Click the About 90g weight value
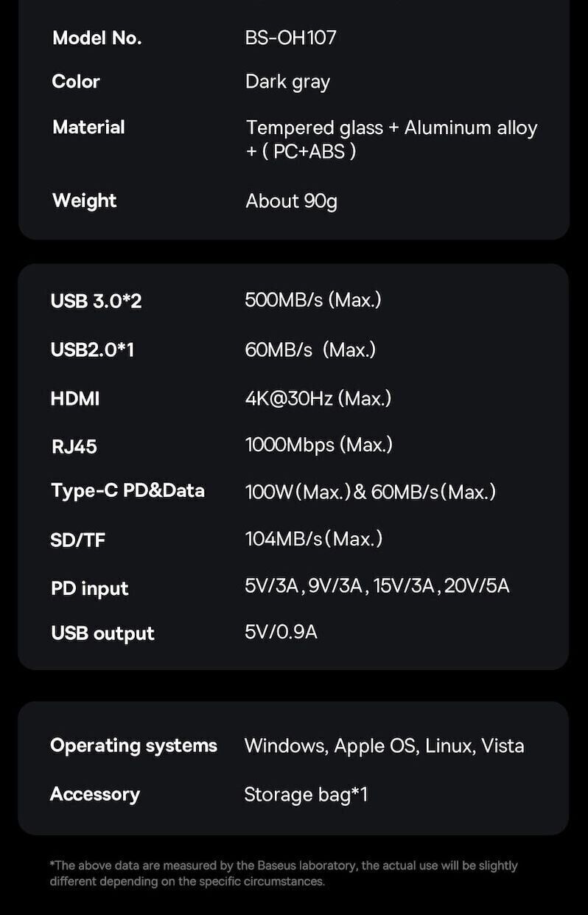This screenshot has height=915, width=588. click(291, 201)
